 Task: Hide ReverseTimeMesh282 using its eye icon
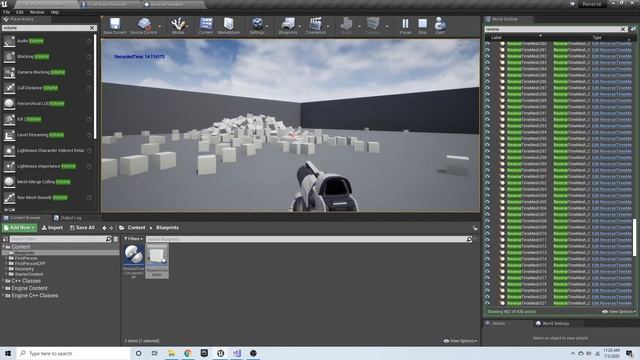tap(487, 56)
